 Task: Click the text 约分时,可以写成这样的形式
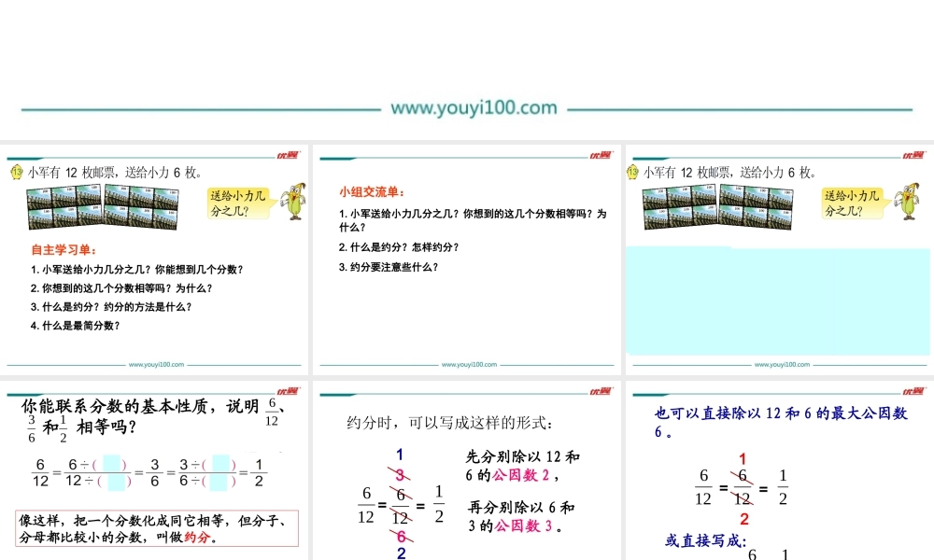450,423
